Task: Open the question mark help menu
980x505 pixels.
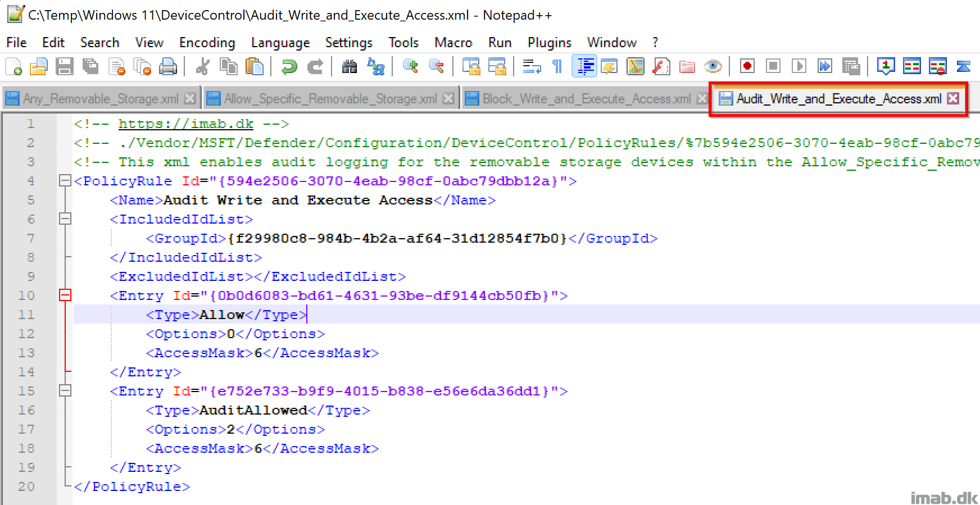Action: click(655, 43)
